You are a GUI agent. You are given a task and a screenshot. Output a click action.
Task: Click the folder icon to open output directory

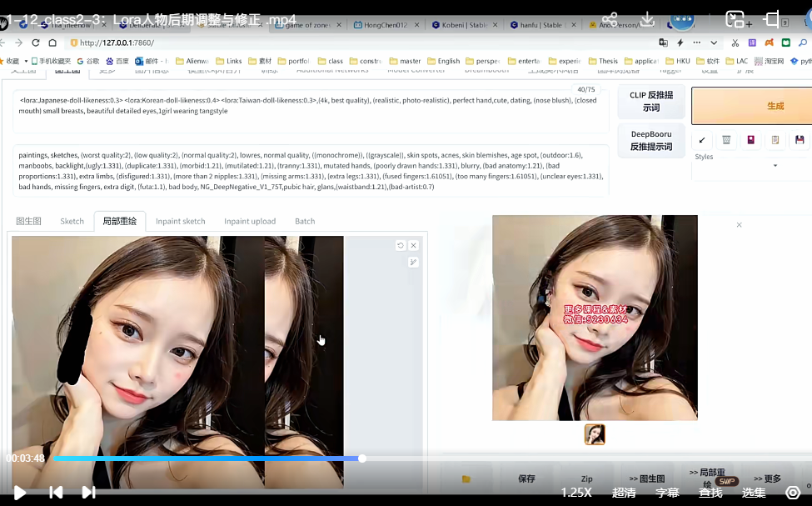[x=466, y=478]
